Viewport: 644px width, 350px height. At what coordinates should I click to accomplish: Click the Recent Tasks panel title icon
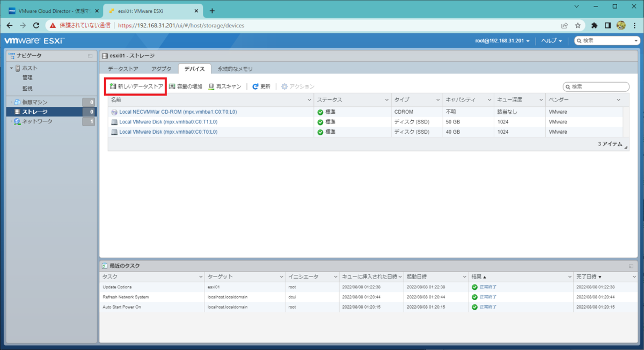pyautogui.click(x=105, y=266)
